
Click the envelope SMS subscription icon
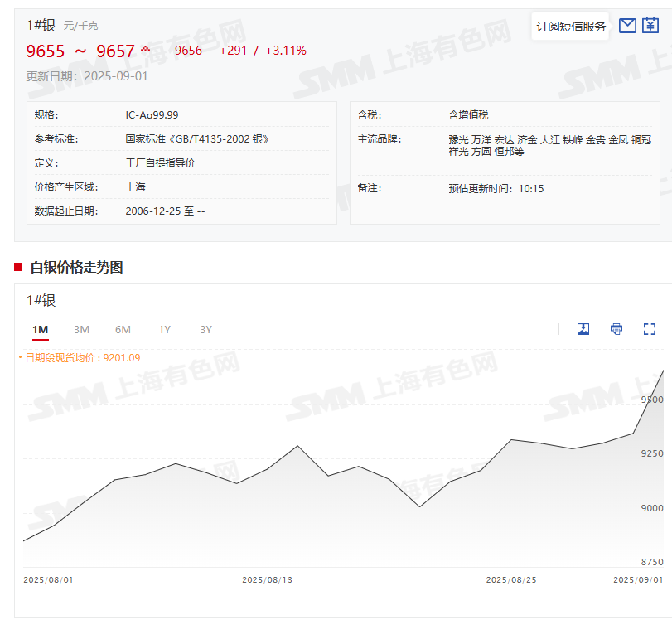(x=627, y=26)
